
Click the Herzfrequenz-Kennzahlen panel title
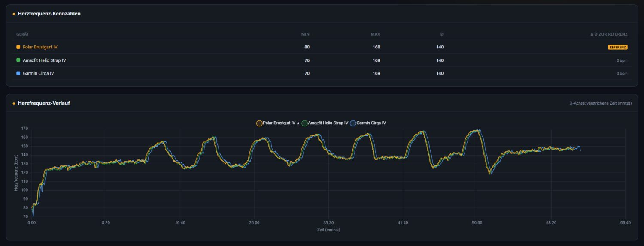tap(49, 14)
